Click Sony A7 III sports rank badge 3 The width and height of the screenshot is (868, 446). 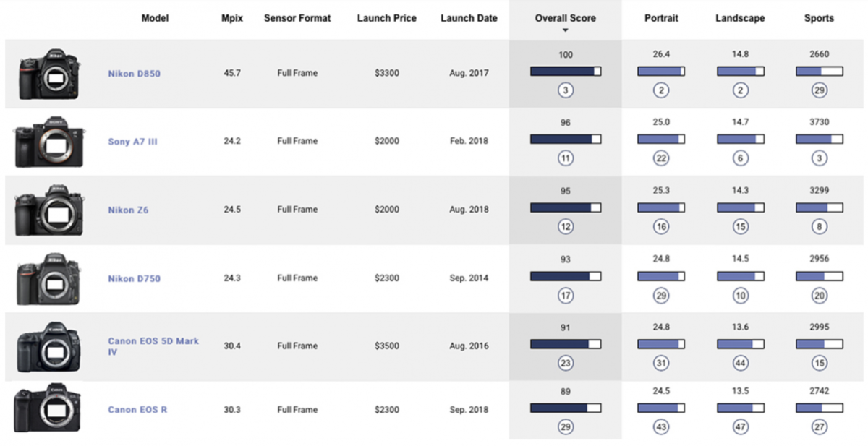pyautogui.click(x=820, y=158)
